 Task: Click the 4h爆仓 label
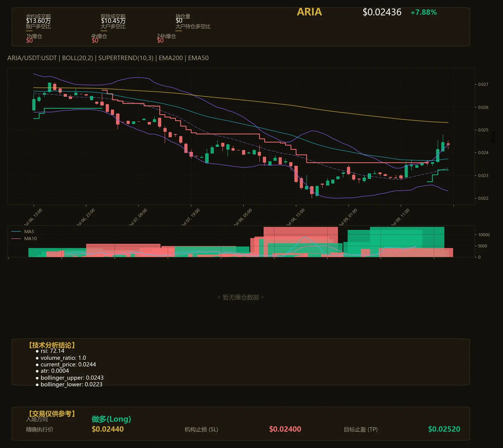(99, 36)
